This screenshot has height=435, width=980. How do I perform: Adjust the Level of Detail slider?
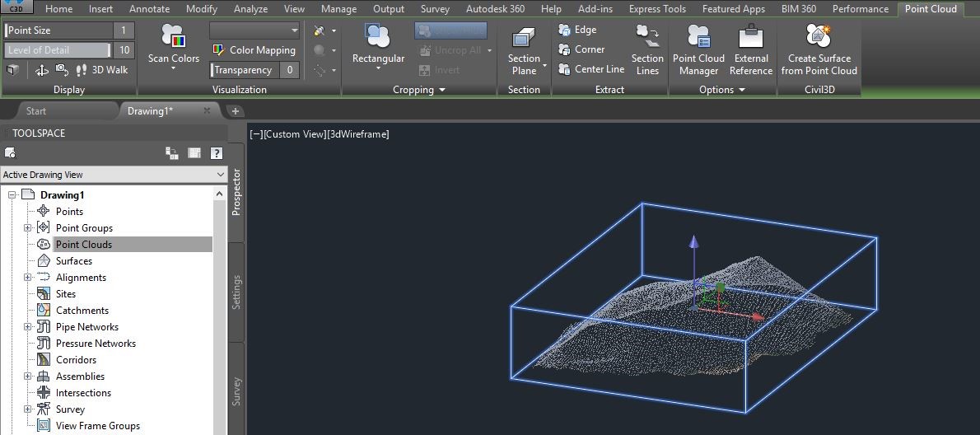pyautogui.click(x=58, y=50)
